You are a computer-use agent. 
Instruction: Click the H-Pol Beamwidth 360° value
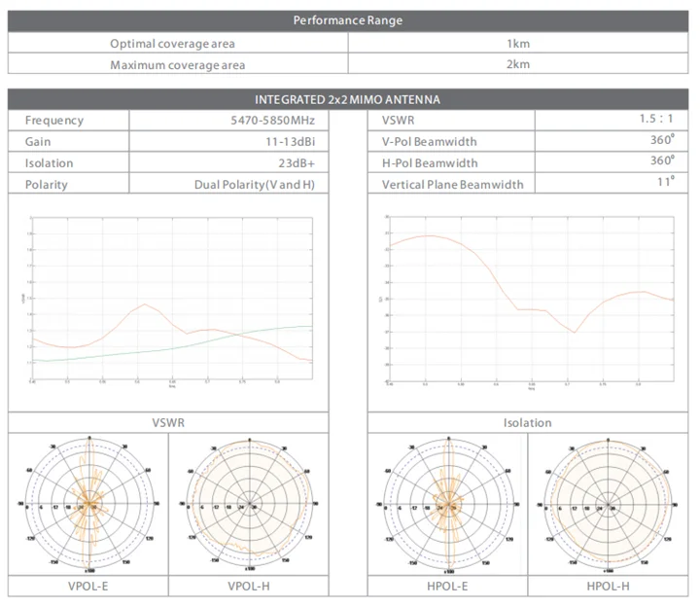662,160
